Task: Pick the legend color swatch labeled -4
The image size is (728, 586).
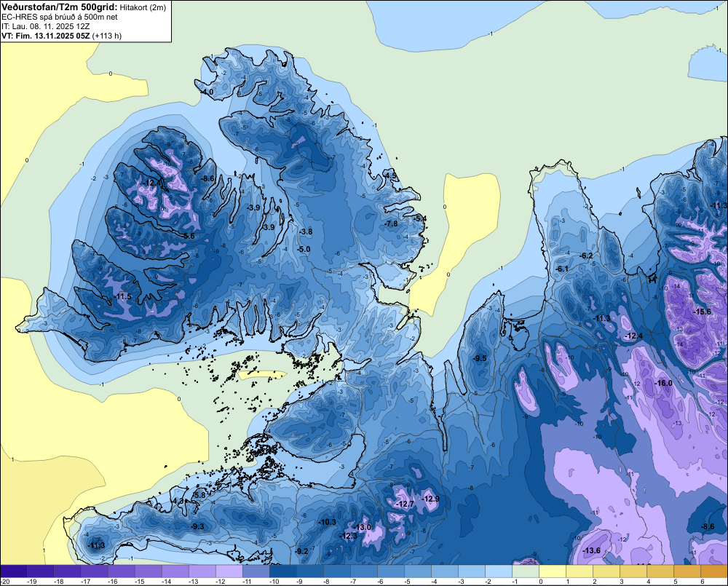Action: click(x=445, y=571)
